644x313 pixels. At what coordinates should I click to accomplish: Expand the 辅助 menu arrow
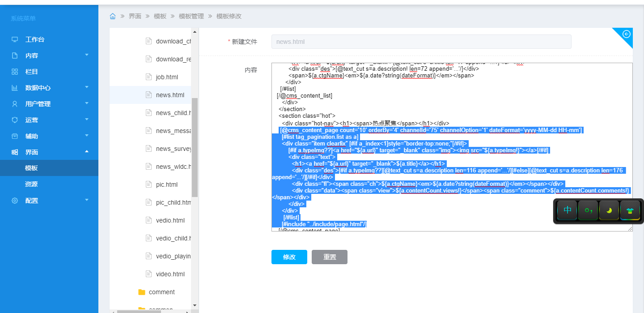click(87, 135)
